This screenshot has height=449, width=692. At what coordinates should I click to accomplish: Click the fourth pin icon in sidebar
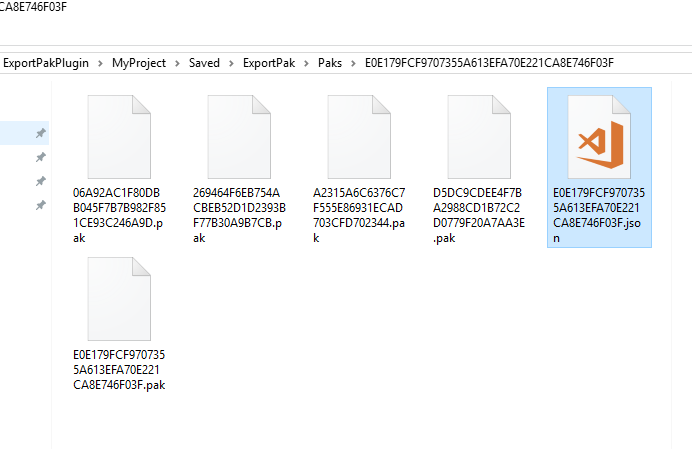(x=41, y=204)
